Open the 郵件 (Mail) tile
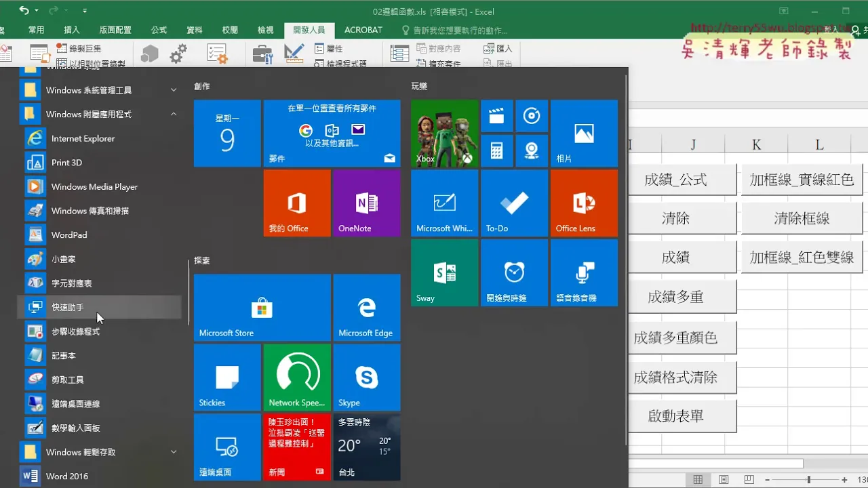The width and height of the screenshot is (868, 488). point(332,134)
